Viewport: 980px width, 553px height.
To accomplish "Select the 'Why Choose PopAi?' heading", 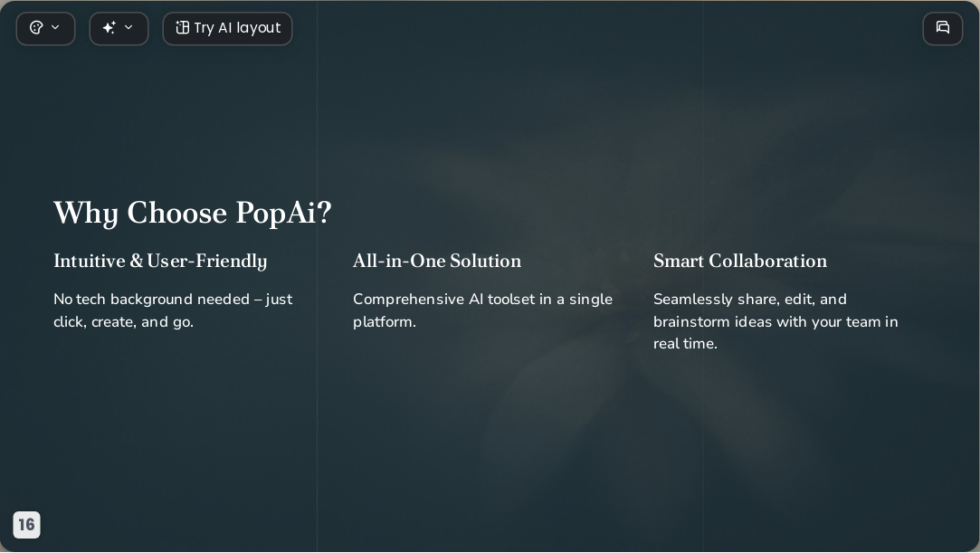I will coord(193,213).
